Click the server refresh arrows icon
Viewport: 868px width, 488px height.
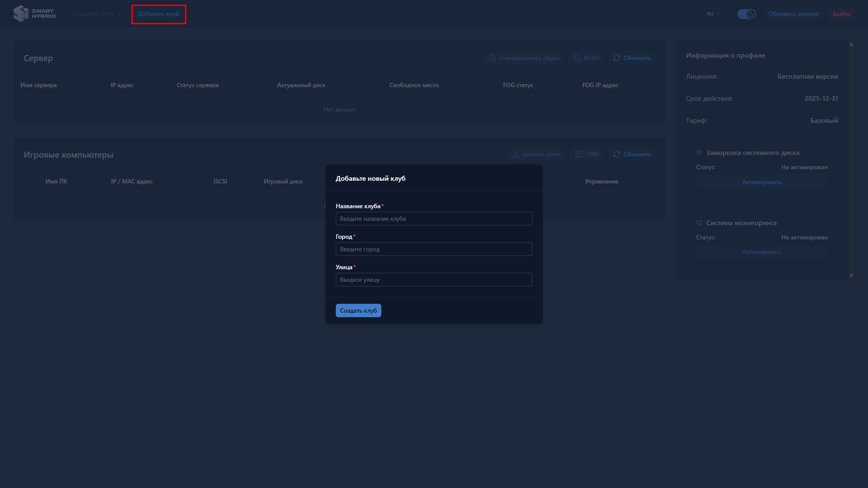pyautogui.click(x=617, y=58)
